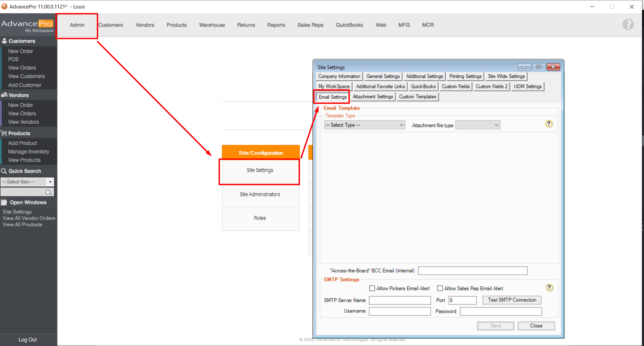
Task: Open the Warehouse menu
Action: pyautogui.click(x=212, y=25)
